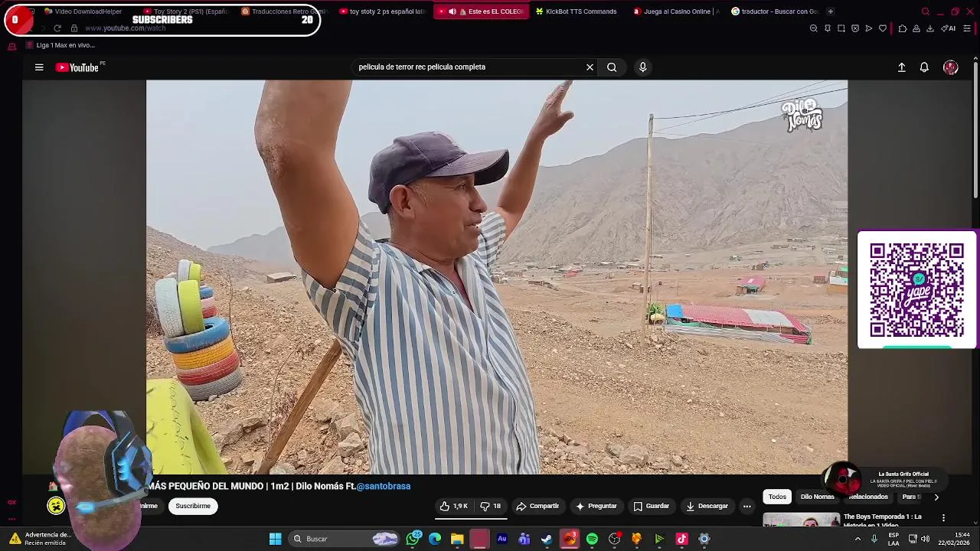This screenshot has width=980, height=551.
Task: Switch to traductor - Buscar con Google tab
Action: click(775, 11)
